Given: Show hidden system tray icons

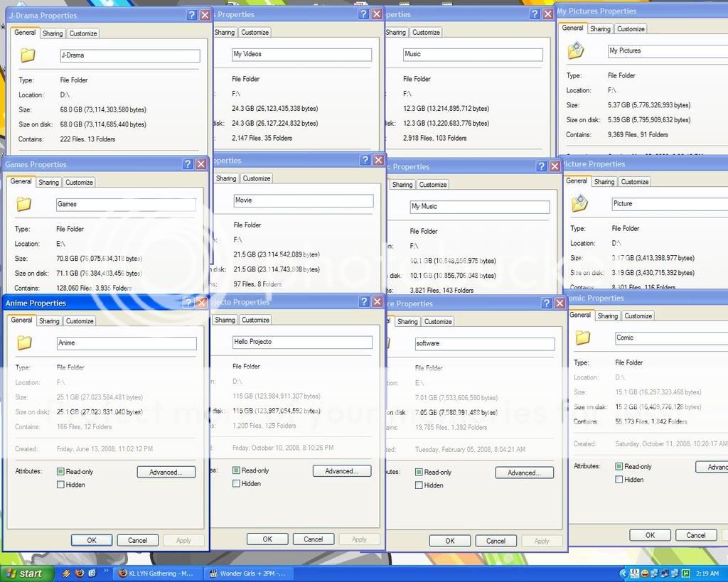Looking at the screenshot, I should click(x=623, y=573).
